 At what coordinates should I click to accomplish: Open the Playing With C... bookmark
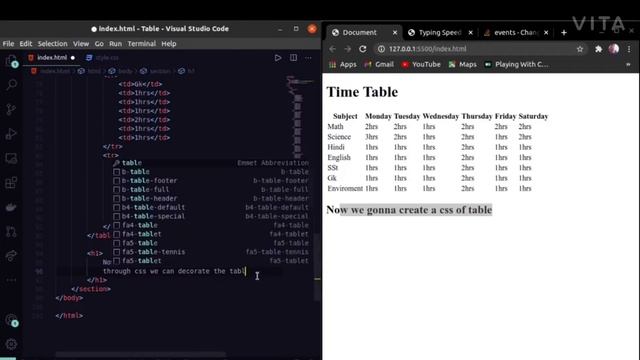tap(516, 64)
